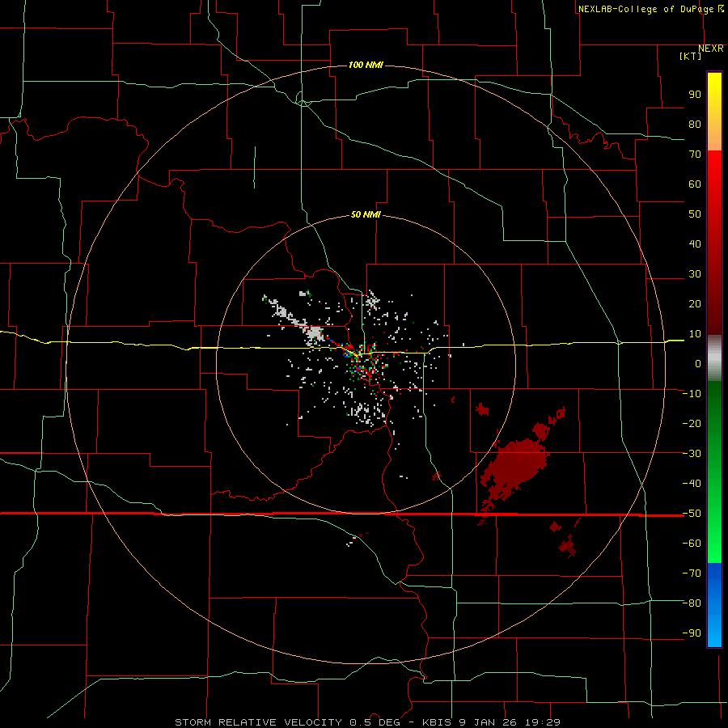The width and height of the screenshot is (728, 728).
Task: Click the -60 value on the velocity scale
Action: (692, 544)
